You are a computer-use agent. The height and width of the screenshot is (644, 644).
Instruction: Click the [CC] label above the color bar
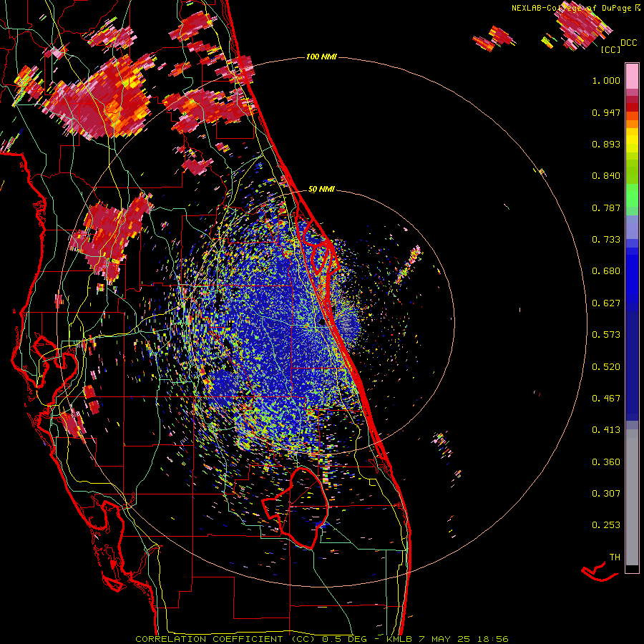[610, 49]
